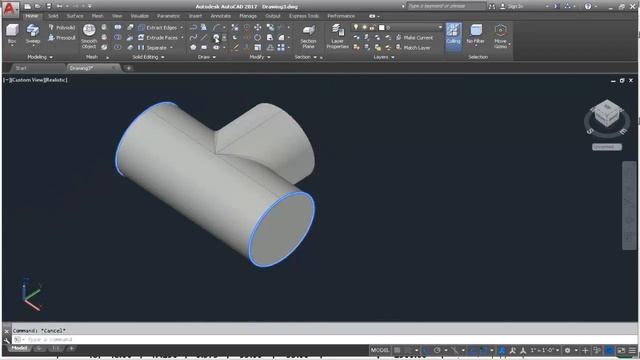640x360 pixels.
Task: Toggle layer on/off lightbulb icon
Action: click(x=356, y=27)
